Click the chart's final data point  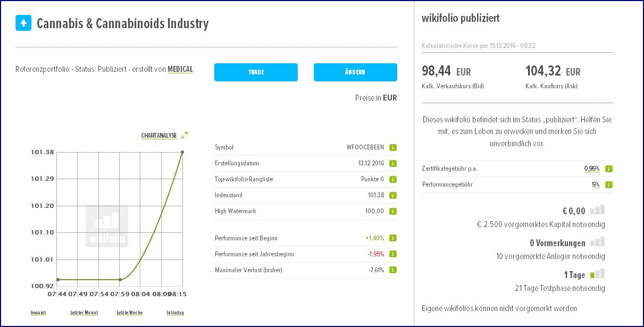pos(182,152)
